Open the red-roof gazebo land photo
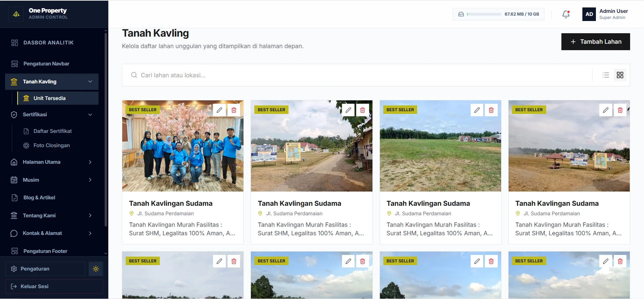Screen dimensions: 644x299 (x=569, y=146)
